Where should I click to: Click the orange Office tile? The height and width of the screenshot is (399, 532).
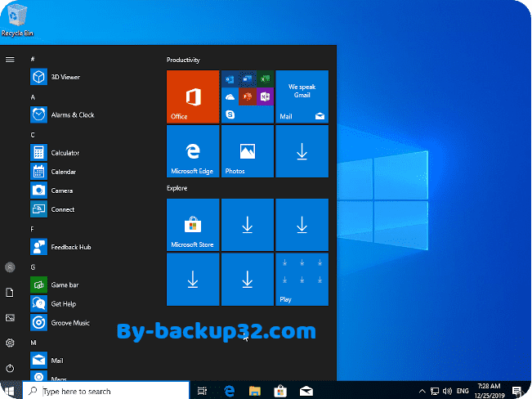(x=193, y=96)
